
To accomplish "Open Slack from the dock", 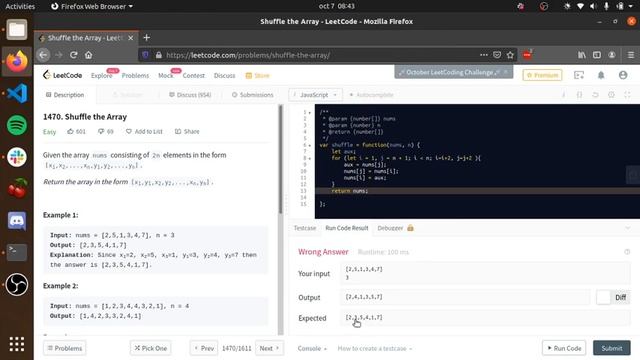I will [x=17, y=157].
